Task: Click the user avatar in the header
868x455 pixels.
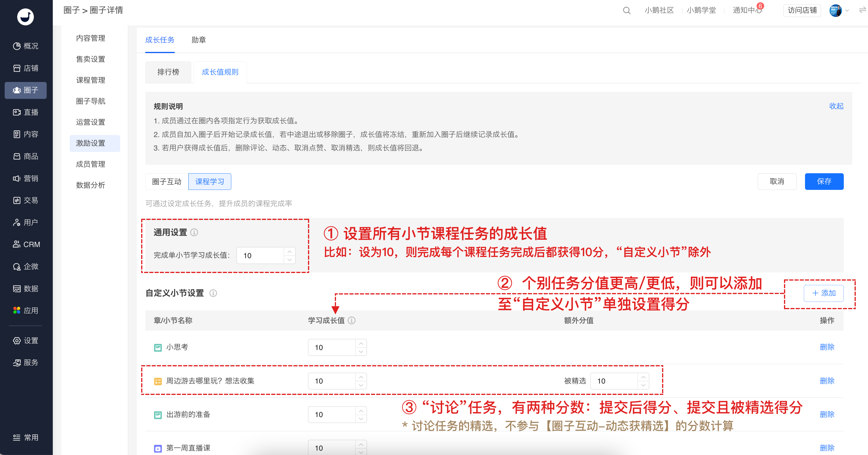Action: (x=835, y=10)
